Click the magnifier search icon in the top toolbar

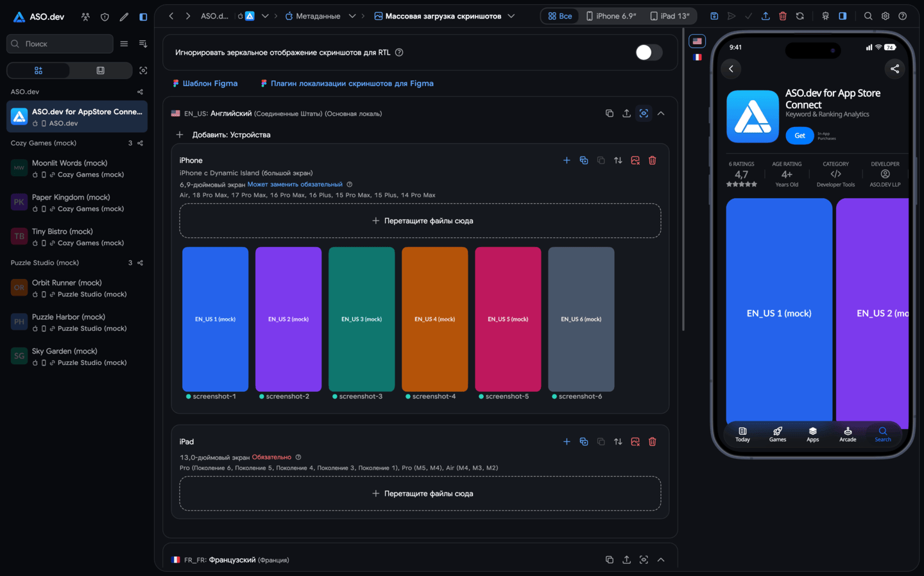[x=868, y=16]
